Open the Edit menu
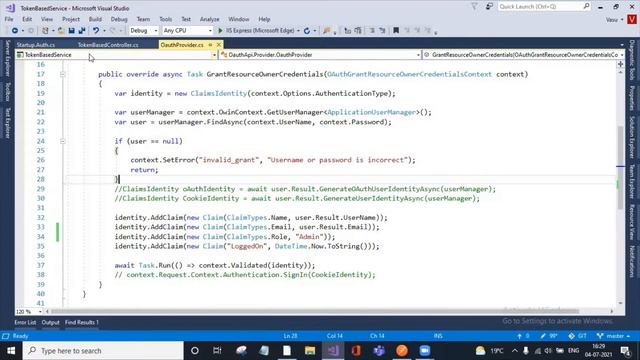 (27, 19)
